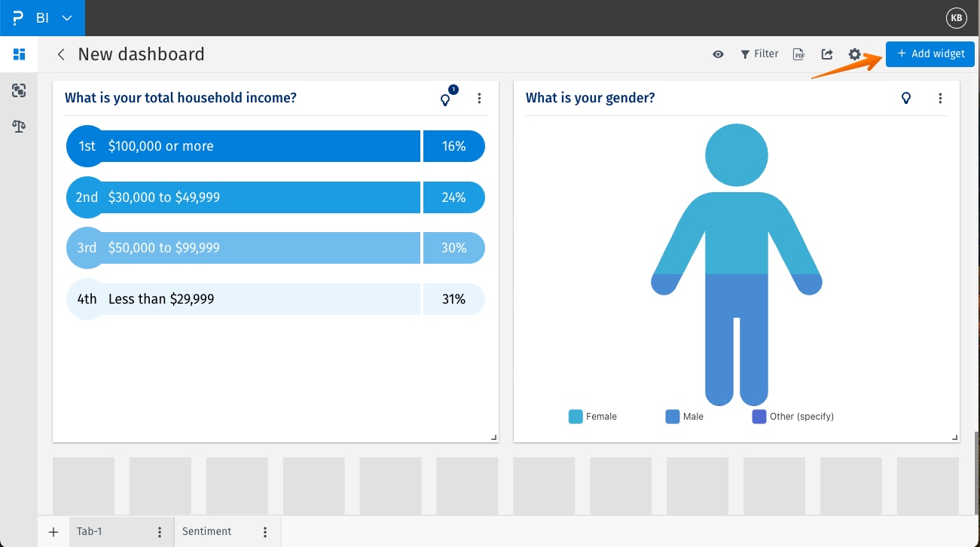The height and width of the screenshot is (547, 980).
Task: Open the gender widget options menu
Action: [941, 97]
